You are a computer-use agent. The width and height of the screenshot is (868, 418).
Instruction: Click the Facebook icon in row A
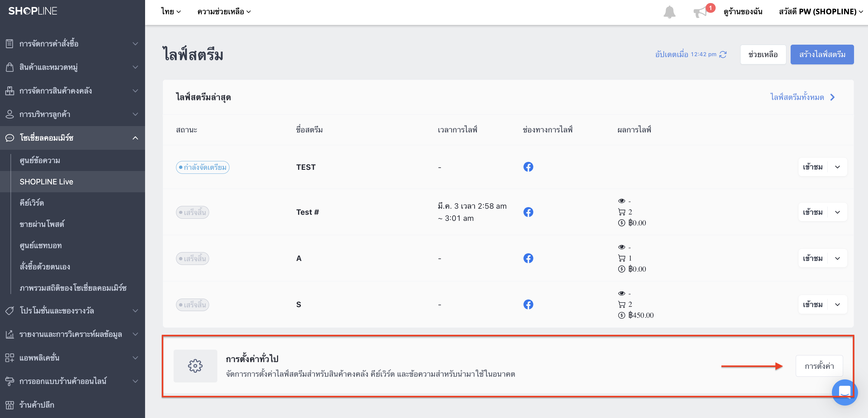point(528,259)
